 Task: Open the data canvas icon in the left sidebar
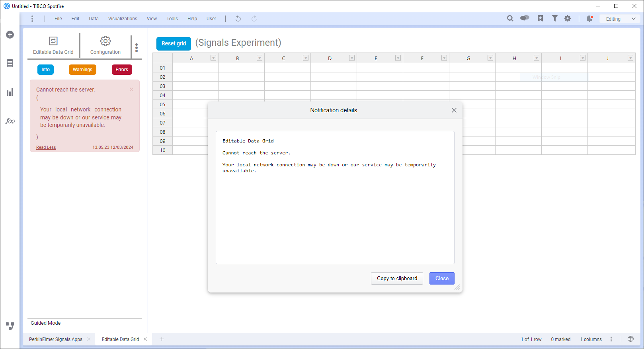pos(10,326)
